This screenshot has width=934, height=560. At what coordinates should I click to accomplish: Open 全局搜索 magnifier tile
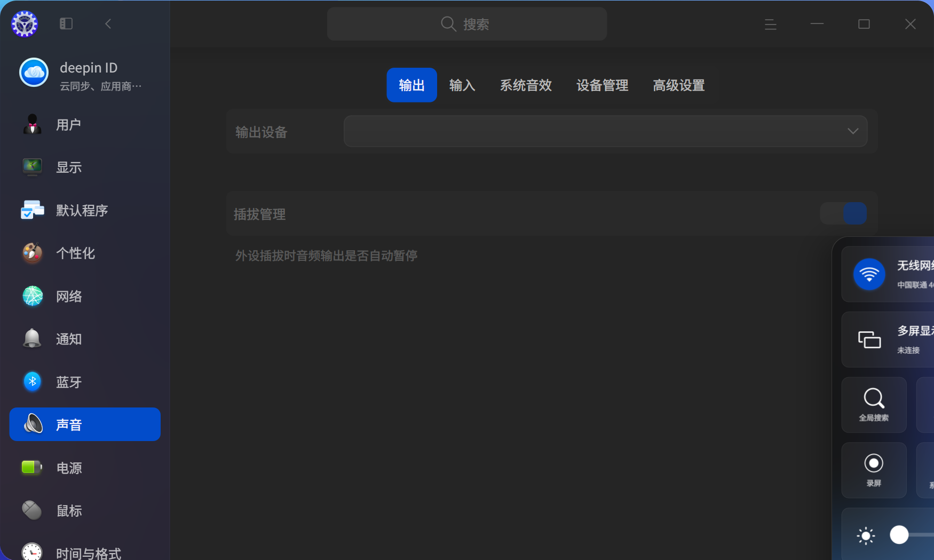click(x=874, y=405)
